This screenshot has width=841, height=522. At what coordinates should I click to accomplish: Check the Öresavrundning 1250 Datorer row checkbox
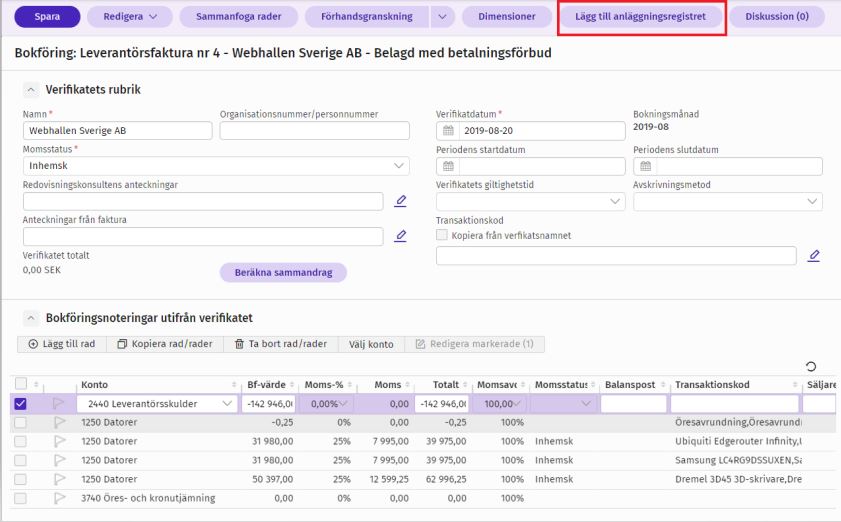(x=20, y=423)
